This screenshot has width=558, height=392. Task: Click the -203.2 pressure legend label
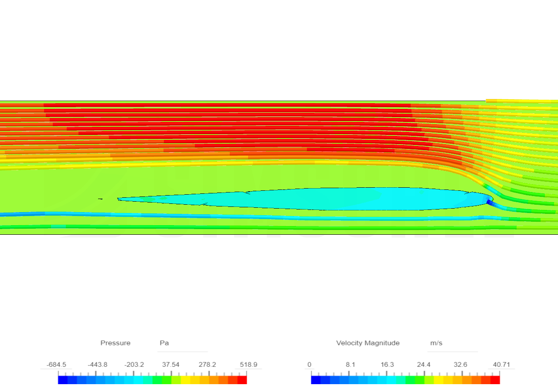pos(134,365)
